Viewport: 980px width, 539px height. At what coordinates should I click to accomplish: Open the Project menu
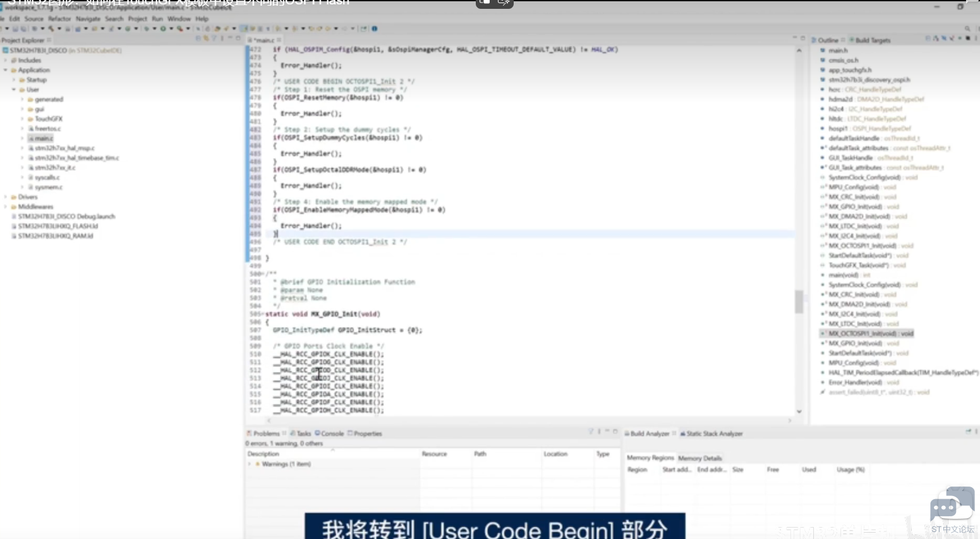pos(138,19)
